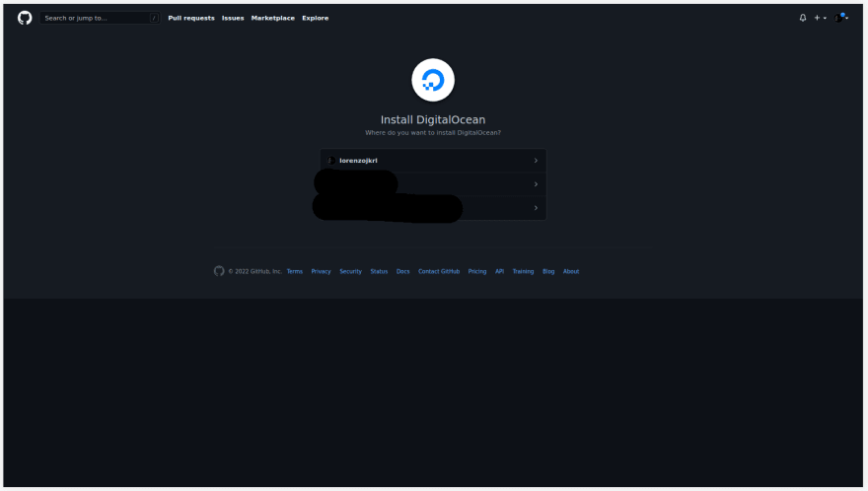This screenshot has width=868, height=491.
Task: Click the footer GitHub mark icon
Action: click(219, 271)
